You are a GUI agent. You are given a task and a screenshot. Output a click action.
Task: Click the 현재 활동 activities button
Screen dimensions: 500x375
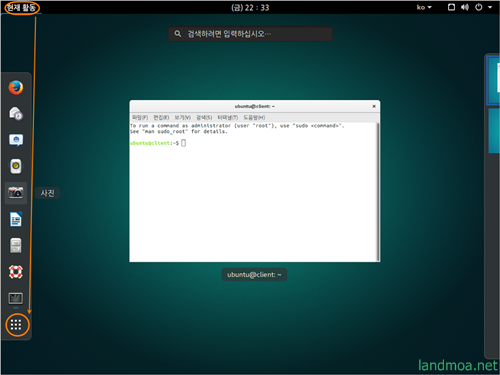22,7
